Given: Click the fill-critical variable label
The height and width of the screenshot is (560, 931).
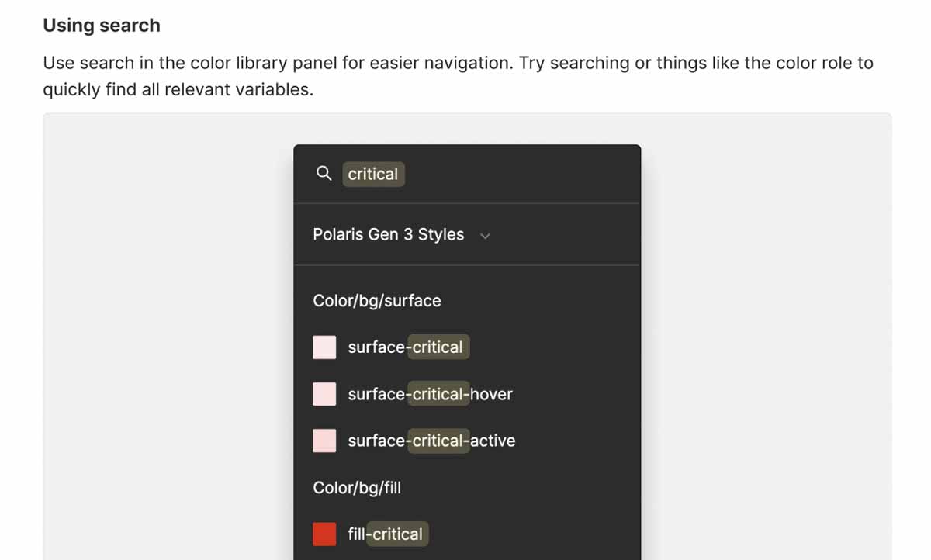Looking at the screenshot, I should (386, 534).
